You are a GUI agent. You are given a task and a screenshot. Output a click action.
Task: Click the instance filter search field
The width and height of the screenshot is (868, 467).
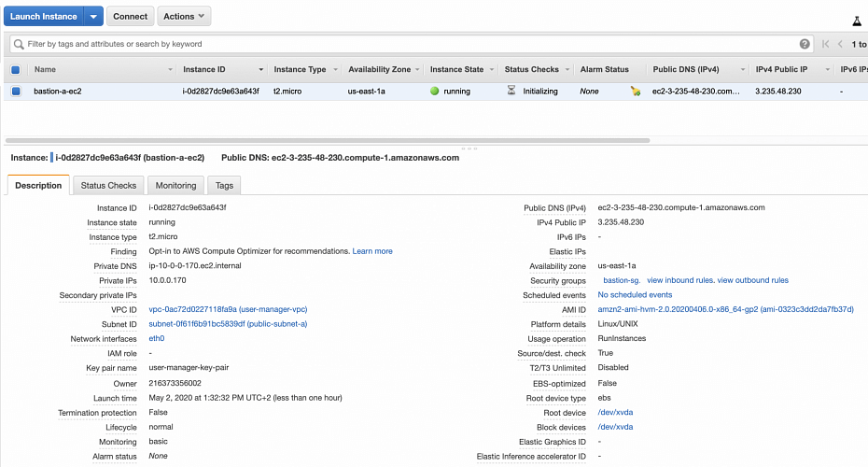(x=411, y=44)
